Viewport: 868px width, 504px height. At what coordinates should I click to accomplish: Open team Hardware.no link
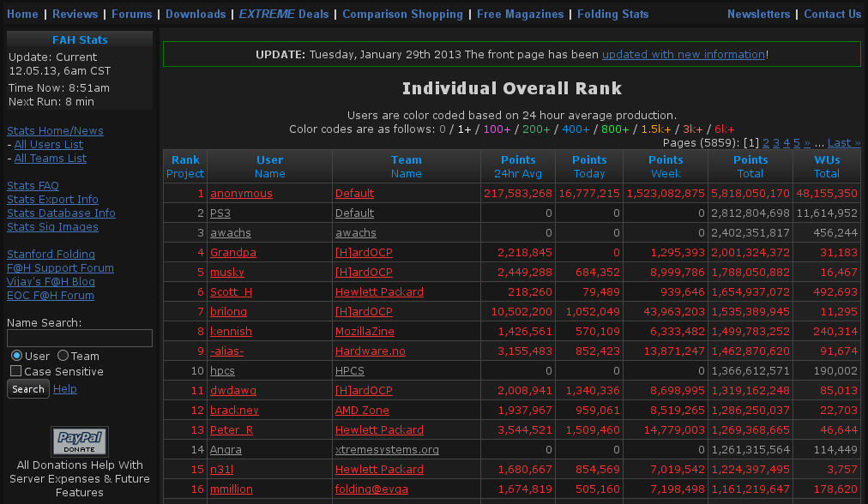(x=371, y=351)
